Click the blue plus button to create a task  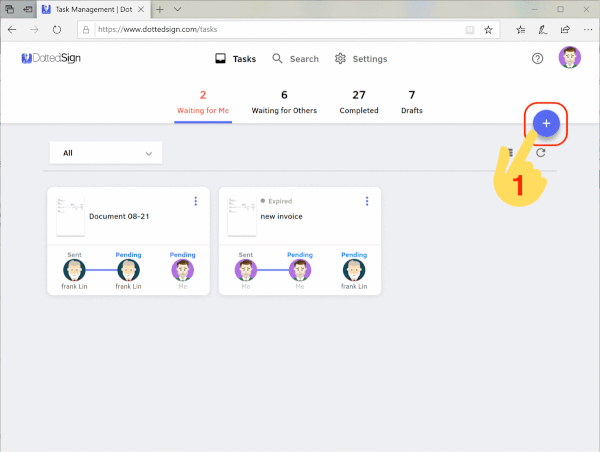[546, 123]
